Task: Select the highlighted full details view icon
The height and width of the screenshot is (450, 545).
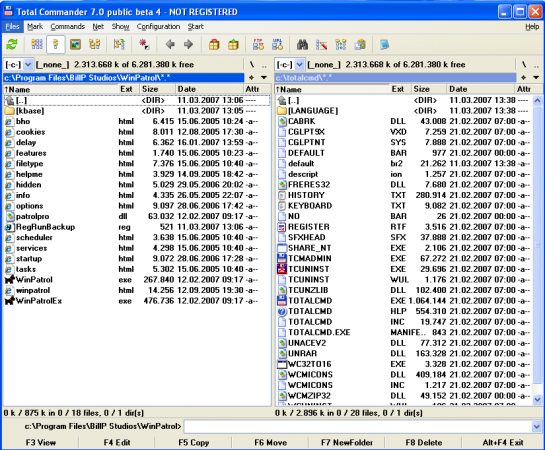Action: (x=56, y=44)
